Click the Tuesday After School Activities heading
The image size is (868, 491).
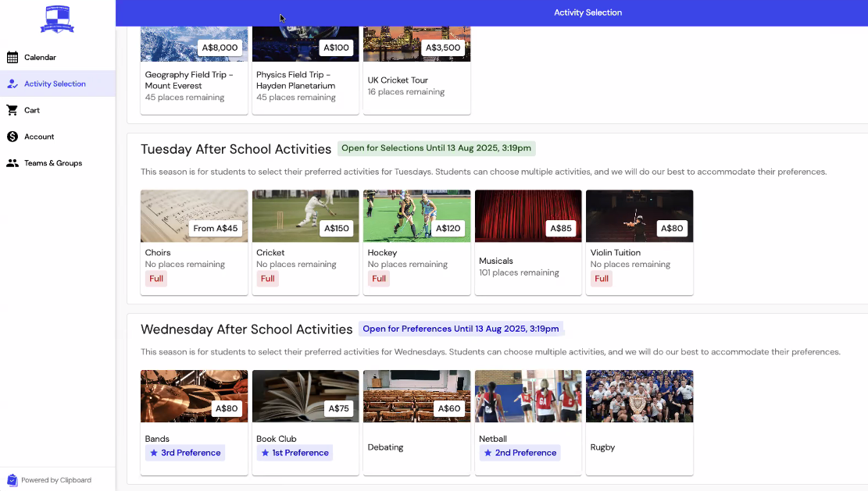pos(236,149)
